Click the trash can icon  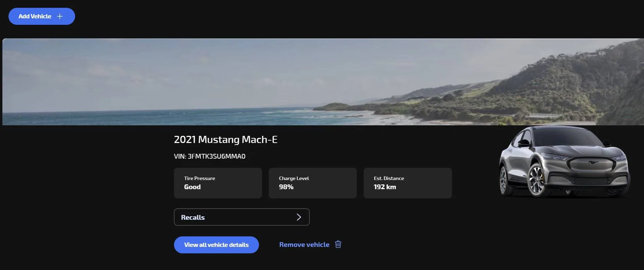pyautogui.click(x=338, y=244)
